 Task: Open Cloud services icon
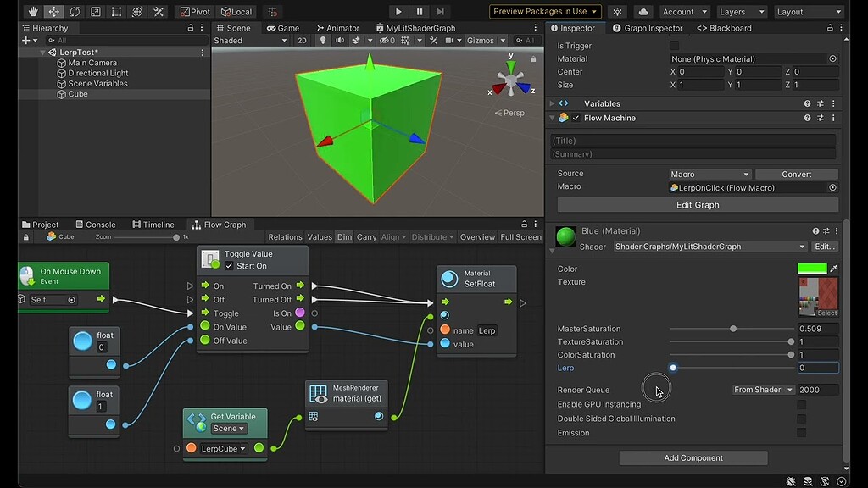coord(643,12)
